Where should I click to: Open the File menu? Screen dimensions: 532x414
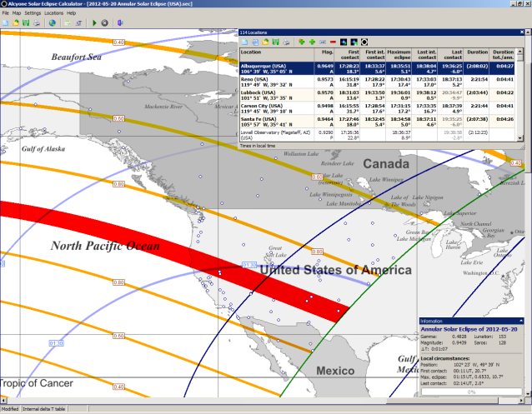pyautogui.click(x=6, y=13)
